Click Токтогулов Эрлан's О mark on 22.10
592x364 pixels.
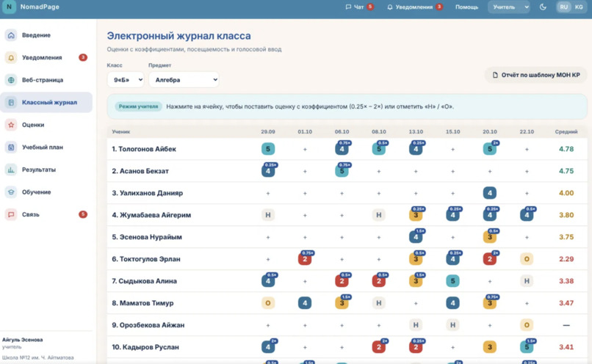tap(527, 259)
